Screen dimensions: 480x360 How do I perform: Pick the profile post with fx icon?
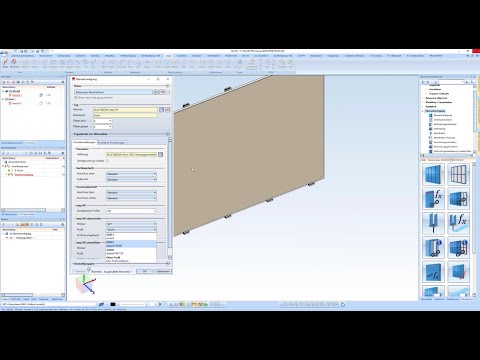[x=458, y=223]
